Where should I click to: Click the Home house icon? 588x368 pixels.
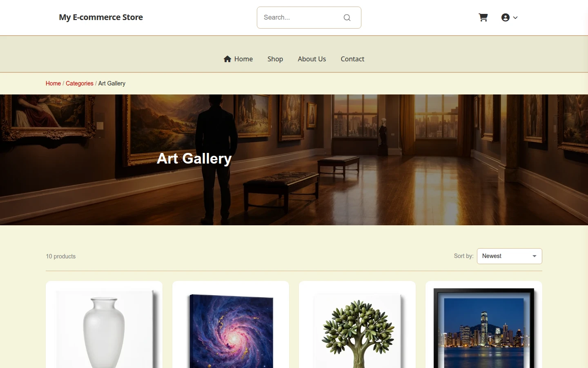point(227,59)
